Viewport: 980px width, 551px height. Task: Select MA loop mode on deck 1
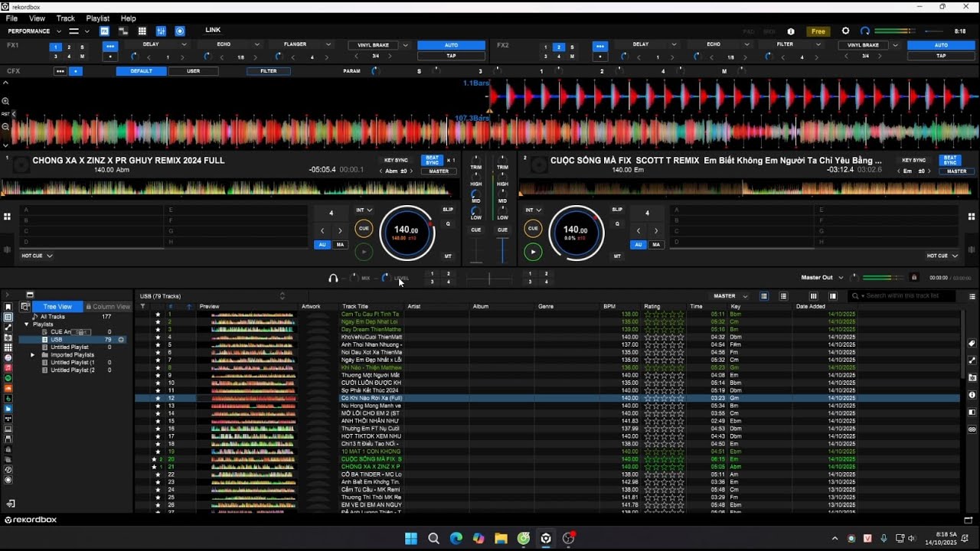click(x=340, y=245)
